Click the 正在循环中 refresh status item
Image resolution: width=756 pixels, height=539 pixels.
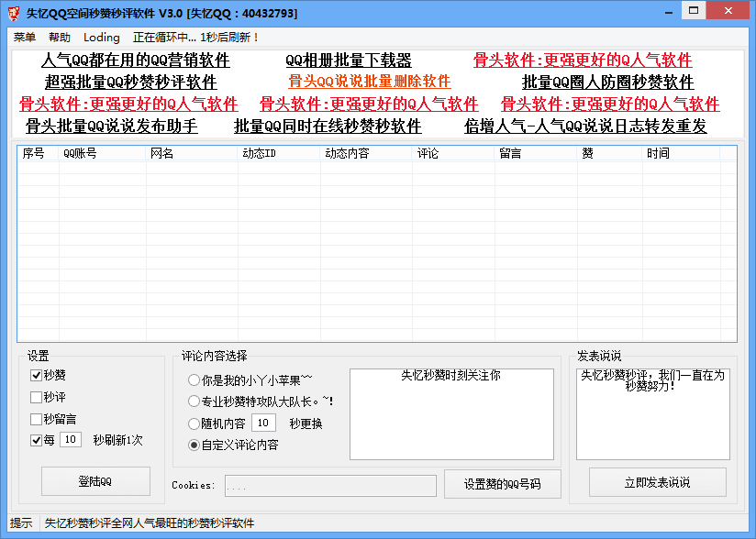tap(196, 37)
